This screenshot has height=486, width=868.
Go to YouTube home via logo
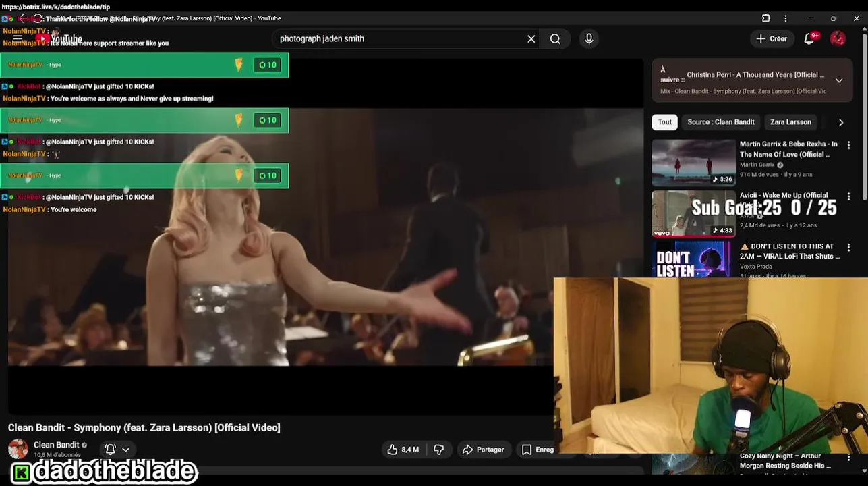[59, 39]
